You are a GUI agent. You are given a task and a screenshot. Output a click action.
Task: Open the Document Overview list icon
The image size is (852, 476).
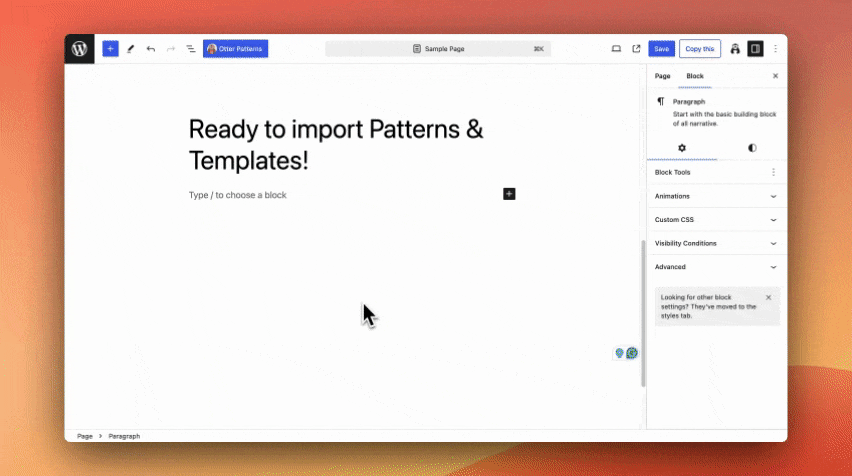pyautogui.click(x=191, y=49)
